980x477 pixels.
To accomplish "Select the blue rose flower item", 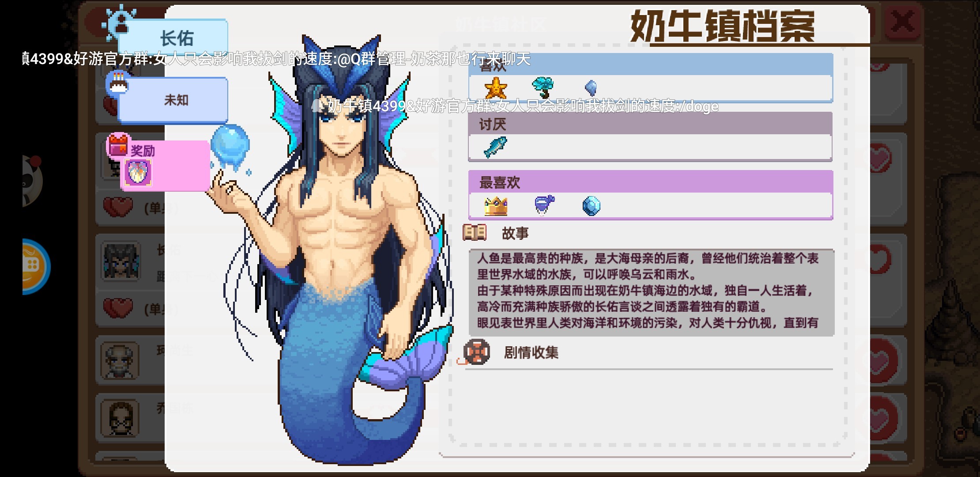I will 543,87.
